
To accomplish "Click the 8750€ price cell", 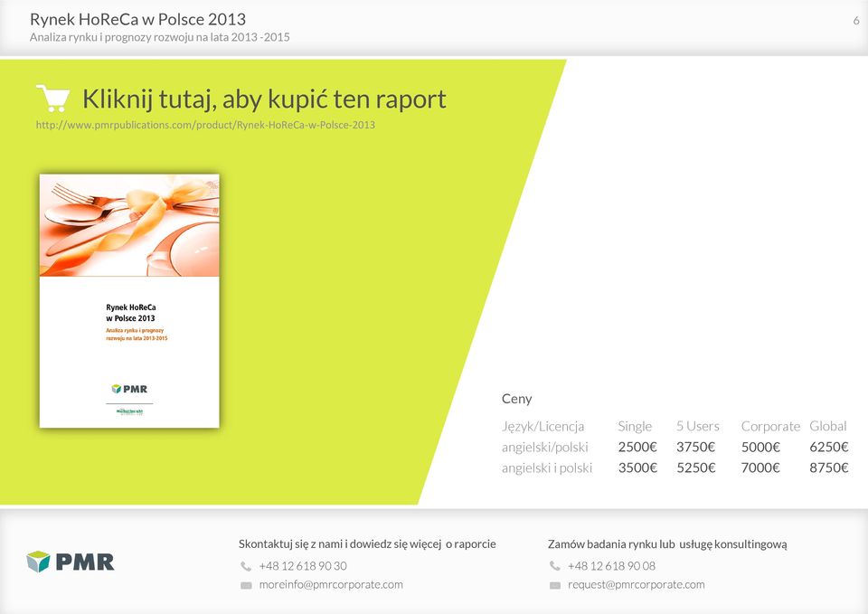I will [x=829, y=468].
